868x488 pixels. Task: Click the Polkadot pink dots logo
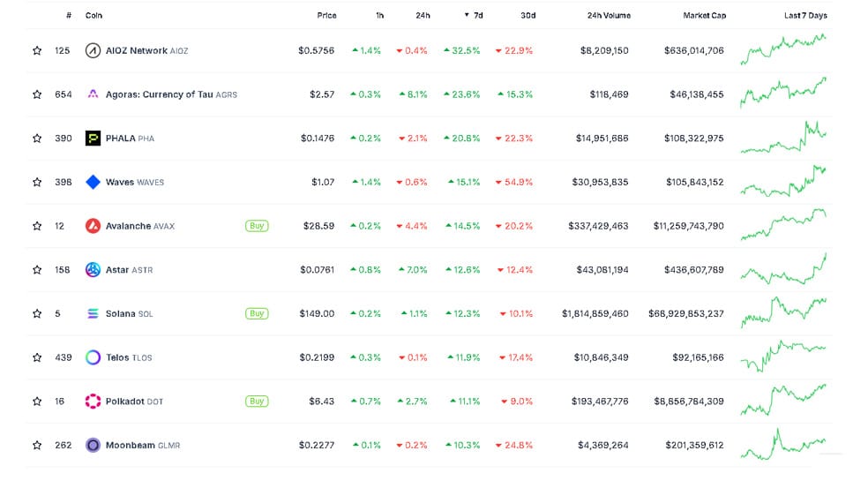pyautogui.click(x=93, y=401)
